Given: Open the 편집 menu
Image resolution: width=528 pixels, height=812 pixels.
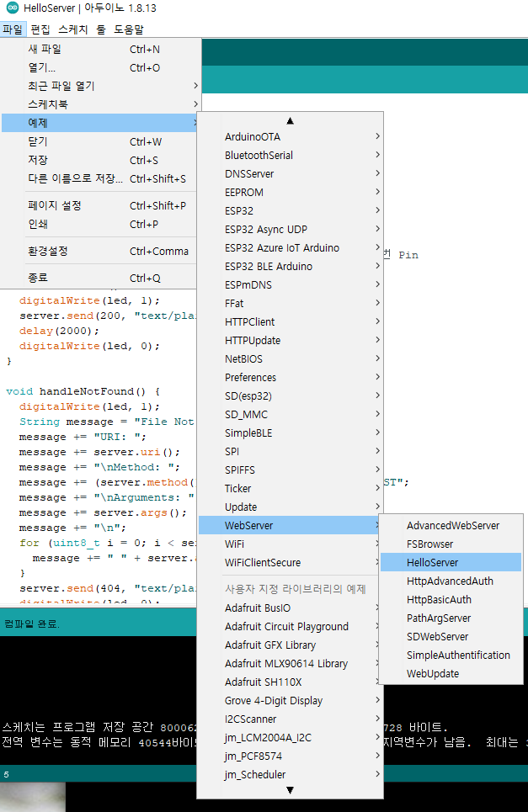Looking at the screenshot, I should pyautogui.click(x=40, y=29).
